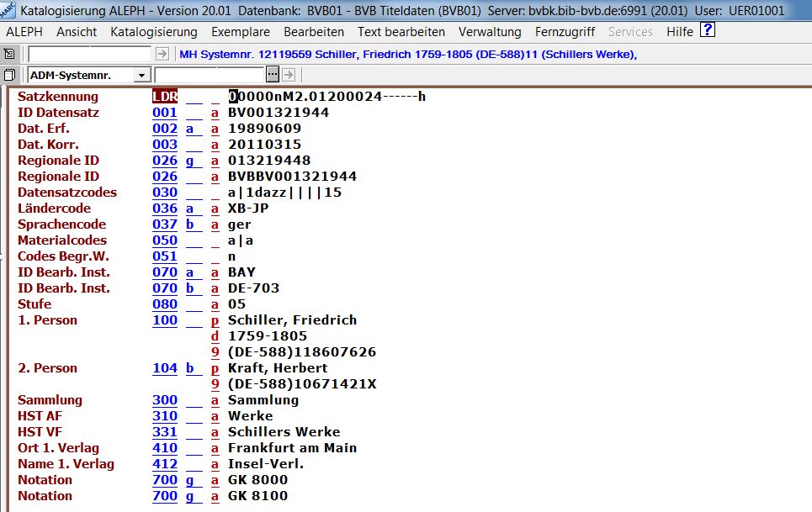
Task: Open the Katalogisierung menu
Action: (x=154, y=32)
